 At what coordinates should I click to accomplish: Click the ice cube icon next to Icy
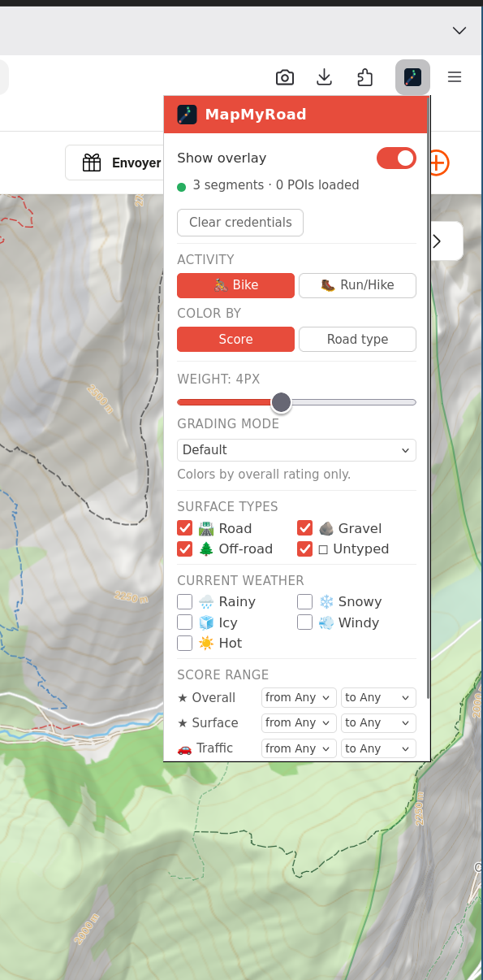[206, 622]
